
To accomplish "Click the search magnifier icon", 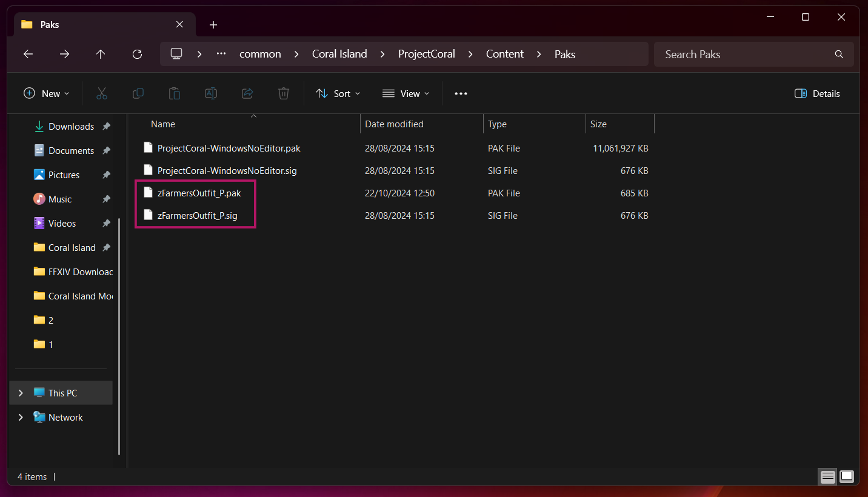I will (839, 54).
